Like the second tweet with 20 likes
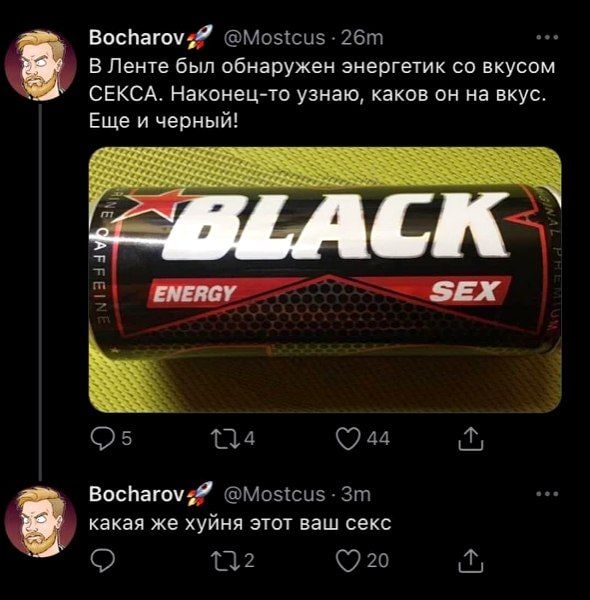 point(348,561)
